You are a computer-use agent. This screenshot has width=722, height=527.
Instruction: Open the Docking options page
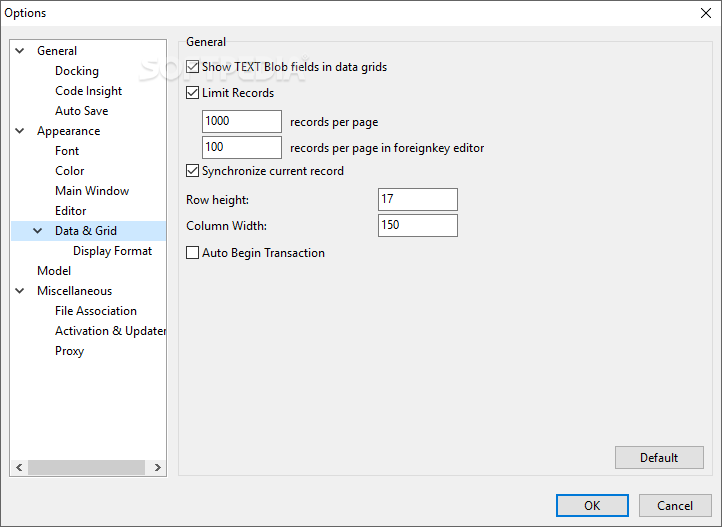pos(77,71)
